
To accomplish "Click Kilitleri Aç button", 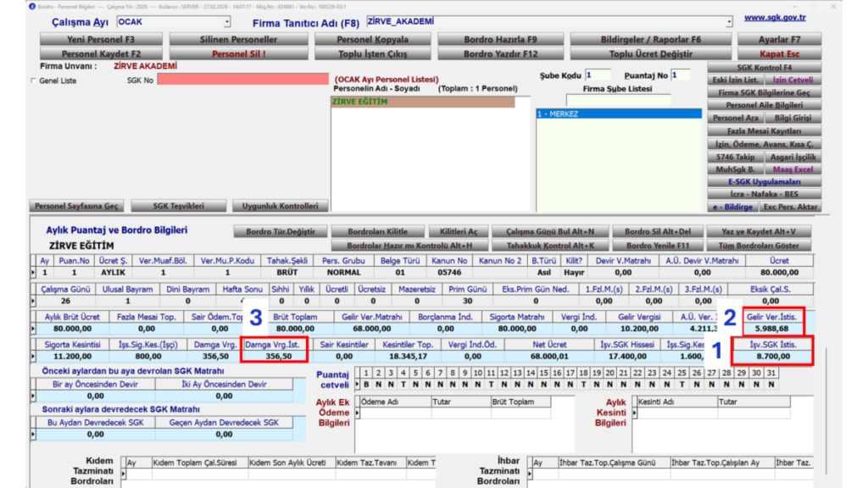I will click(458, 231).
